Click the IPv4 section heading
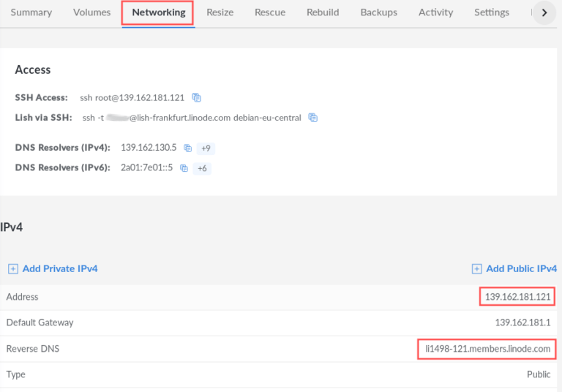562x392 pixels. [x=12, y=227]
